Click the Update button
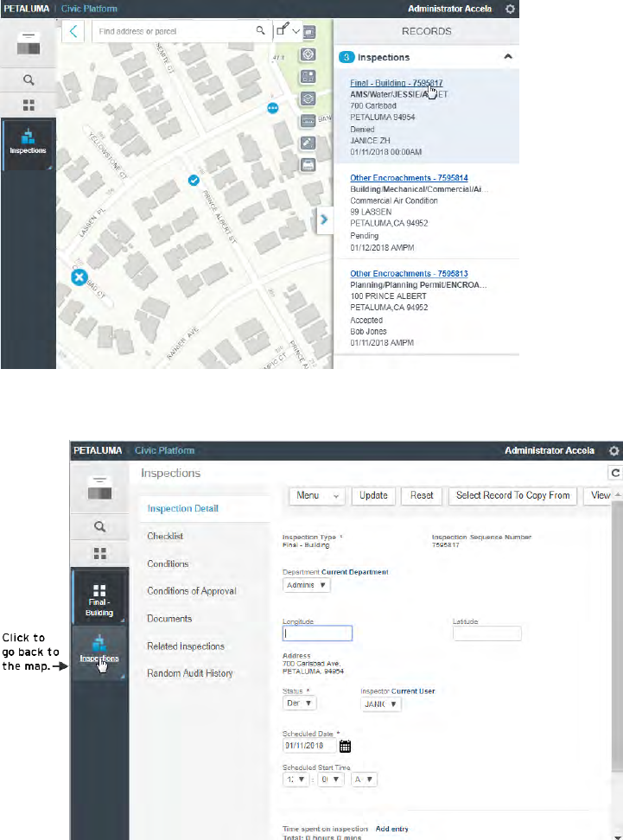This screenshot has height=840, width=623. click(373, 495)
